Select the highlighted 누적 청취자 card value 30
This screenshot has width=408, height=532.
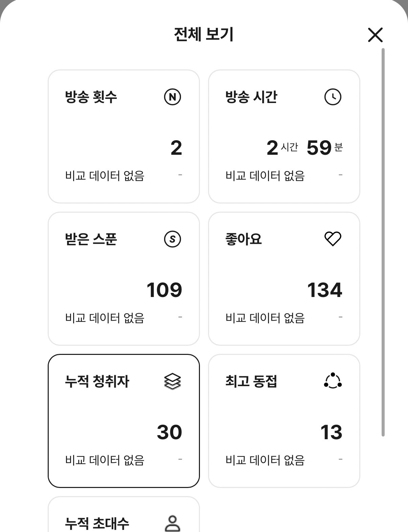coord(169,432)
